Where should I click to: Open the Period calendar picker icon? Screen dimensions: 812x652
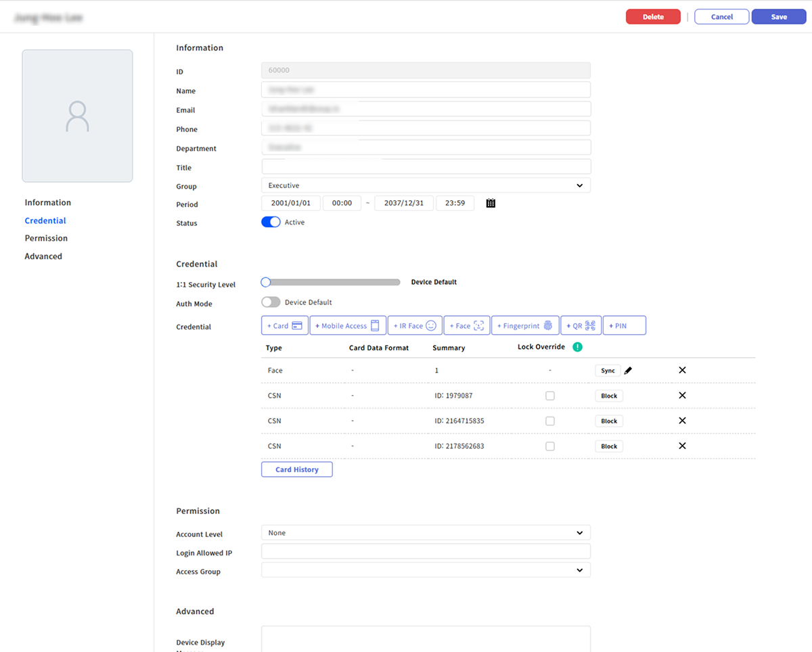(491, 203)
